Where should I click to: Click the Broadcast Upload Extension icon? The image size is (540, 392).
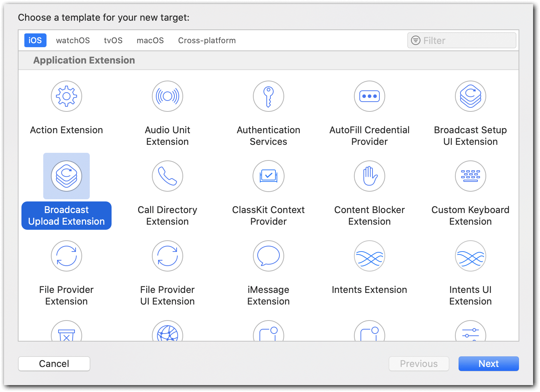[67, 176]
